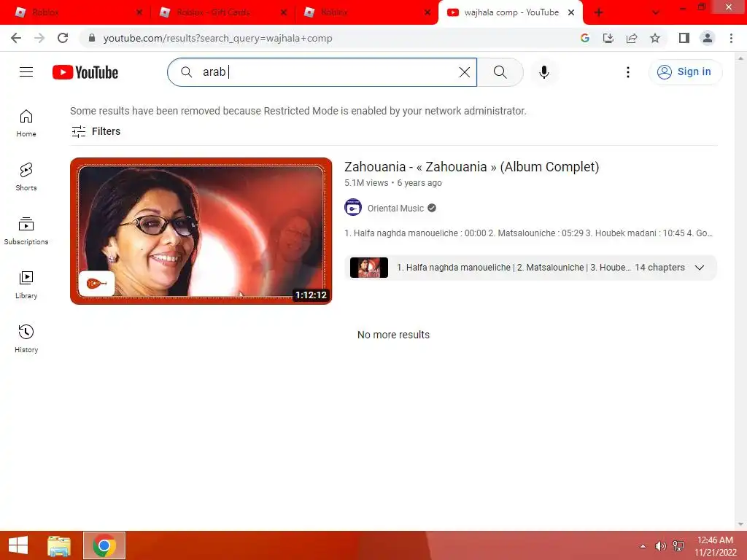
Task: Reload the page
Action: (63, 38)
